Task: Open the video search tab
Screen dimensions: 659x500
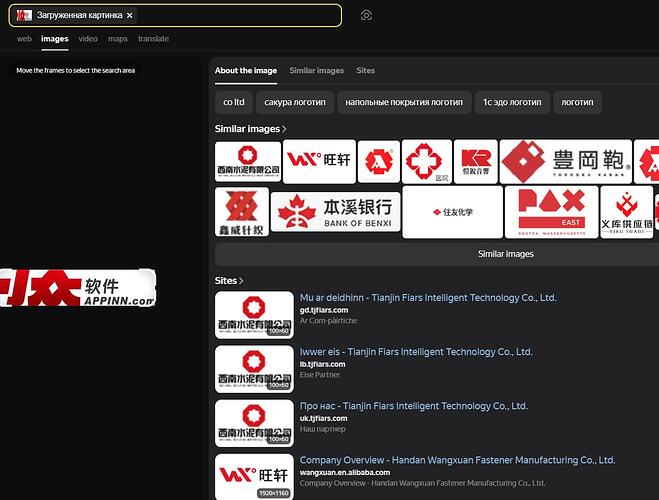Action: tap(88, 39)
